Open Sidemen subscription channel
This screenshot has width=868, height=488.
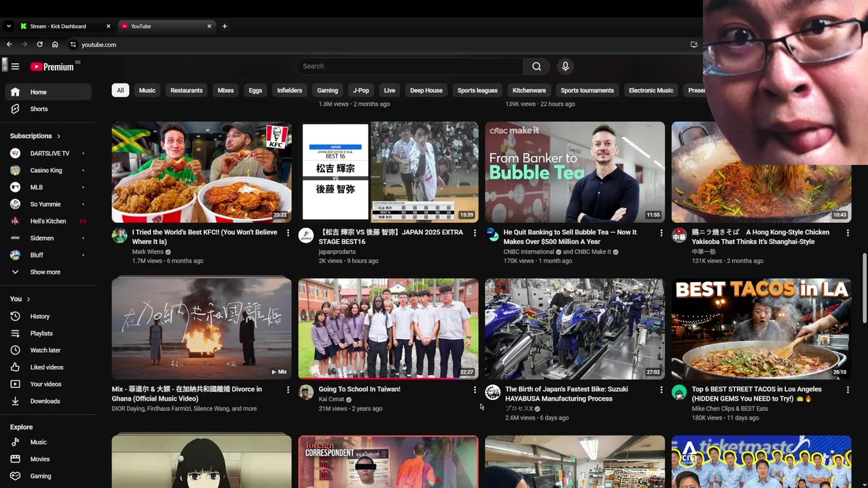47,238
